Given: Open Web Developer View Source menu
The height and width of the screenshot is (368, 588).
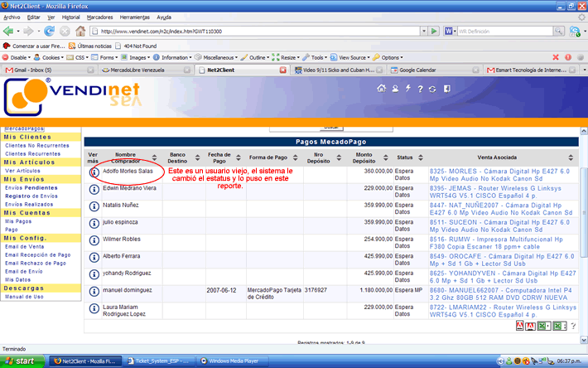Looking at the screenshot, I should [349, 57].
